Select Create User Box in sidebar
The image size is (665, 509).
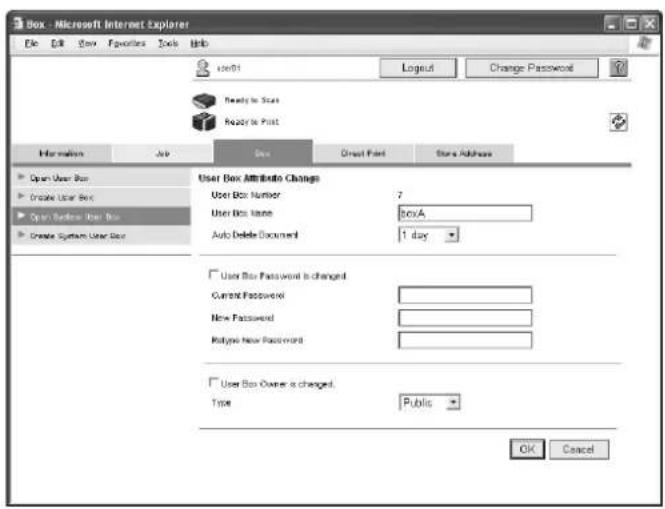coord(101,197)
